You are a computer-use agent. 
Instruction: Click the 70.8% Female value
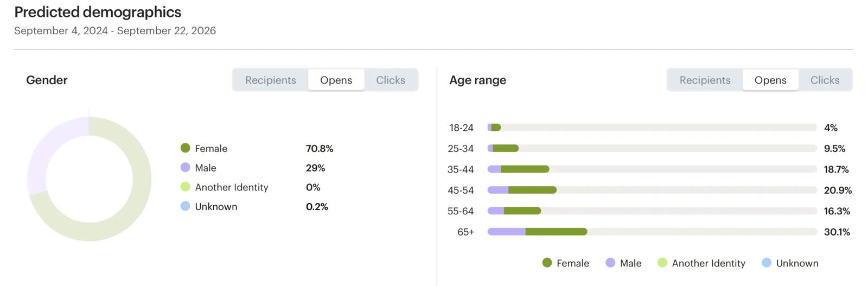pyautogui.click(x=320, y=148)
